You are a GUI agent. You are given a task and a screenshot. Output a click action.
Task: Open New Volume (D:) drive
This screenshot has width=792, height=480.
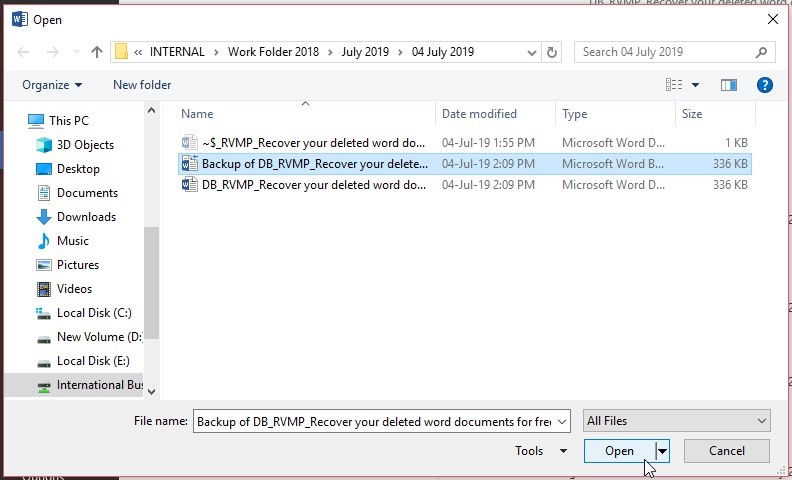click(89, 337)
